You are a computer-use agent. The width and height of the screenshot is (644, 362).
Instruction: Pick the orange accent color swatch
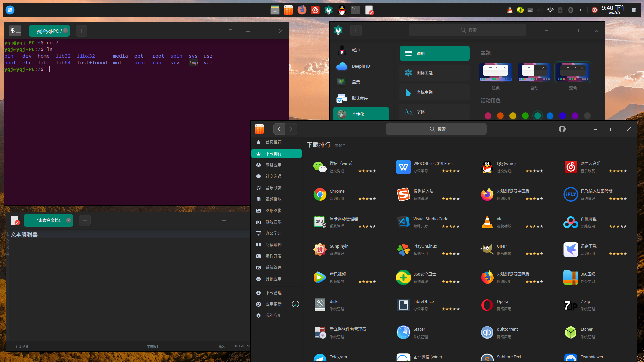pyautogui.click(x=500, y=116)
